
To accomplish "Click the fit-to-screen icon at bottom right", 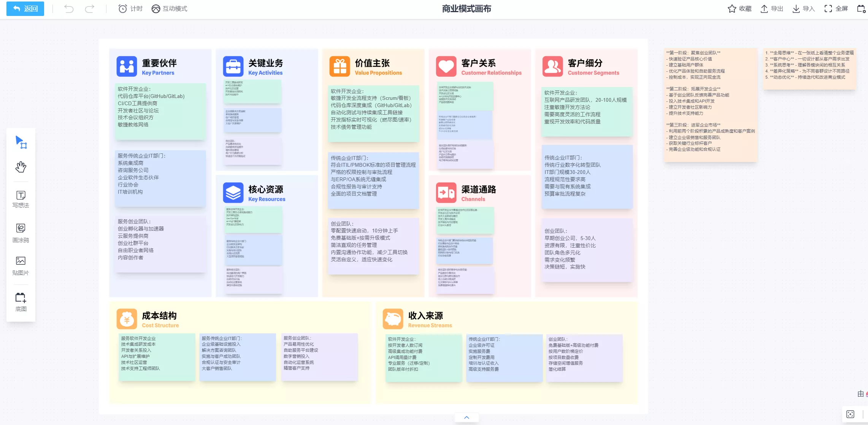I will 851,414.
